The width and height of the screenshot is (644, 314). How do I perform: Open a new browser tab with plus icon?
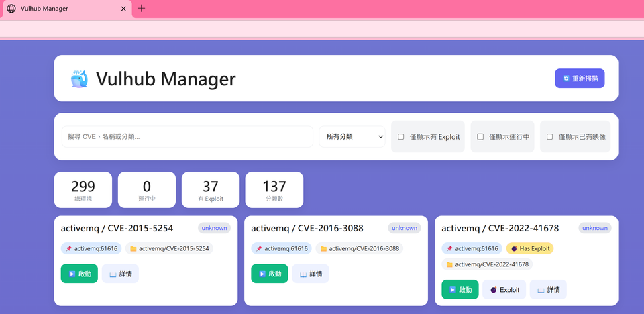(x=141, y=9)
